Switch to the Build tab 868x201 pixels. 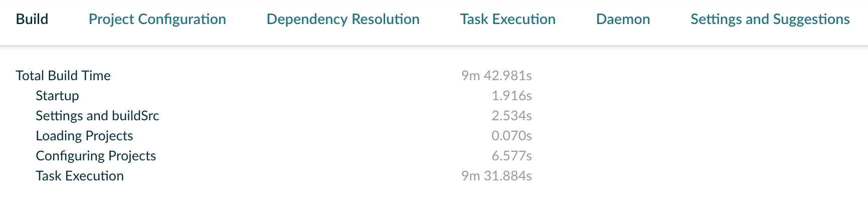click(x=32, y=20)
